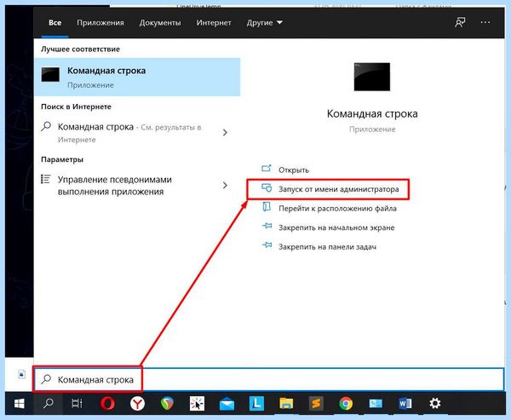Screen dimensions: 511x420
Task: Open Sublime Text from taskbar
Action: 316,404
